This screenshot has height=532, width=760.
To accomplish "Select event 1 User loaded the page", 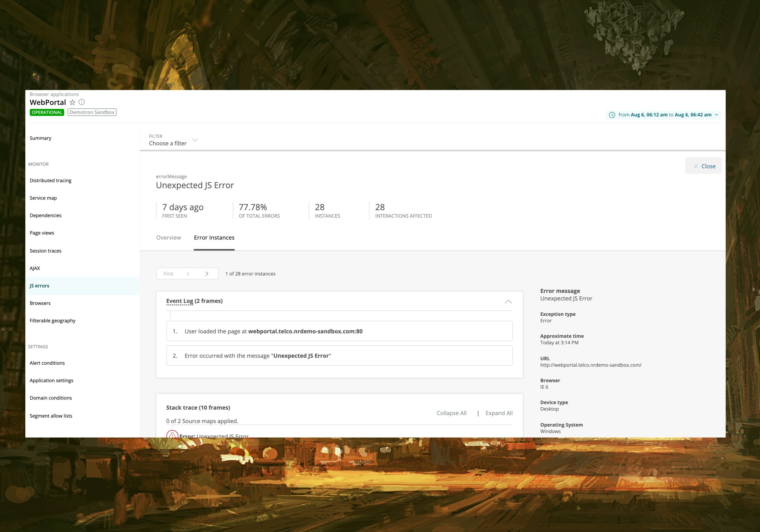I will click(x=339, y=331).
